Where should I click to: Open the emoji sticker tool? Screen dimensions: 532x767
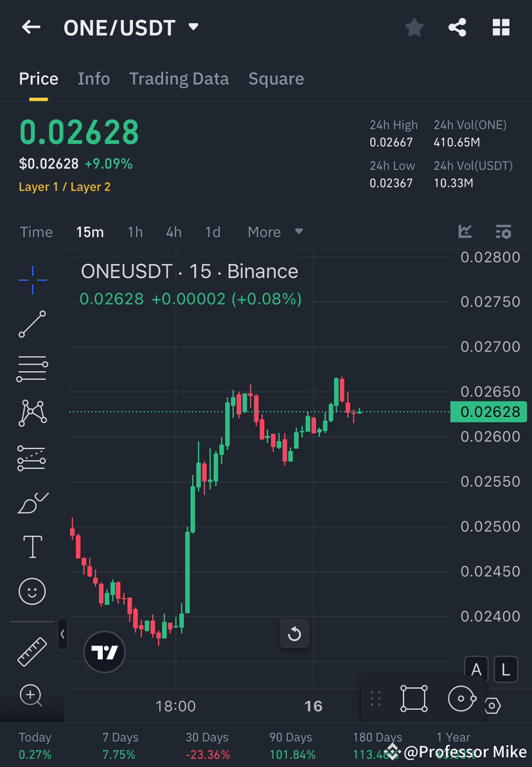[x=32, y=591]
